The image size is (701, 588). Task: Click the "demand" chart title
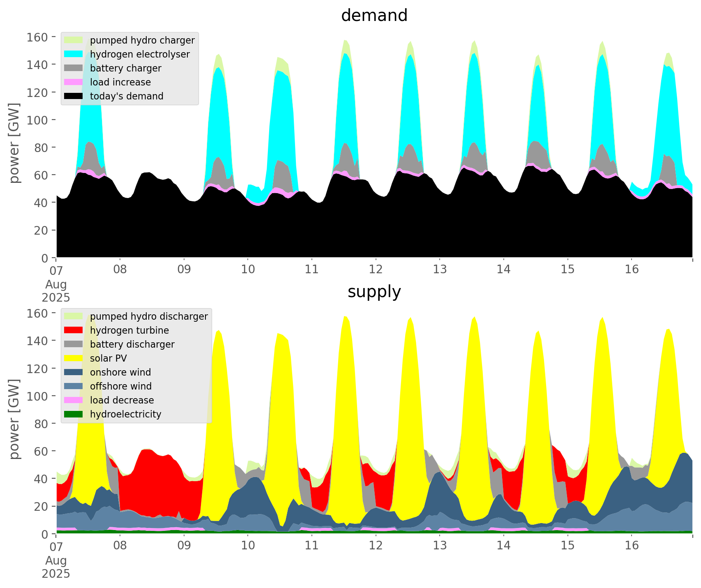374,16
